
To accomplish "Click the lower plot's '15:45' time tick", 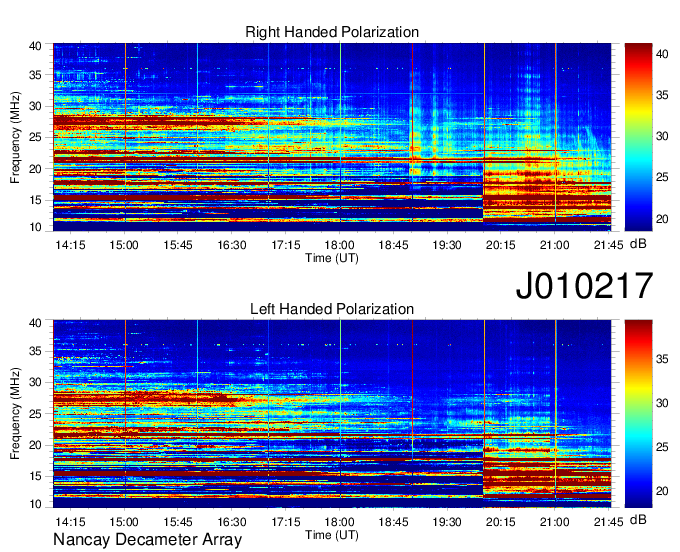I will (x=178, y=522).
